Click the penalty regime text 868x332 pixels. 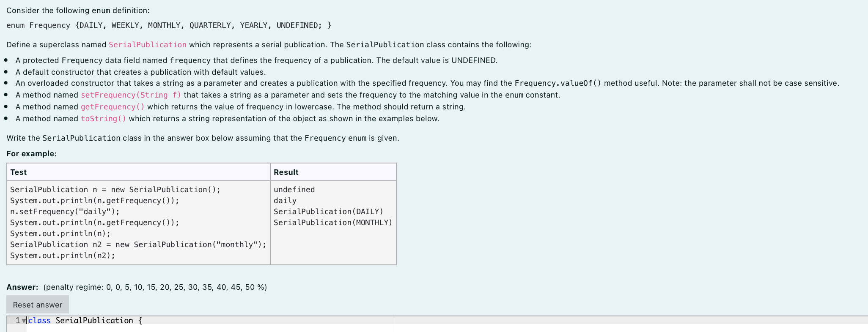(x=155, y=287)
